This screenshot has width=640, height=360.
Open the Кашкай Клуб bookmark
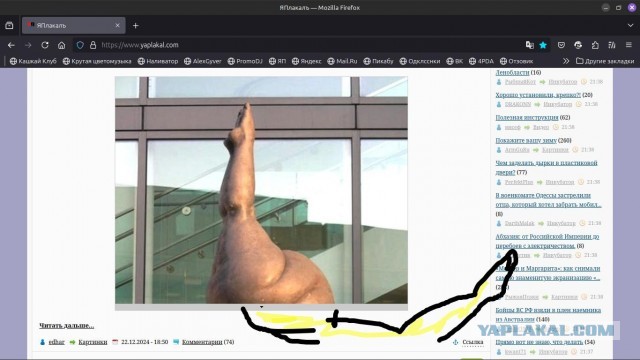tap(33, 61)
